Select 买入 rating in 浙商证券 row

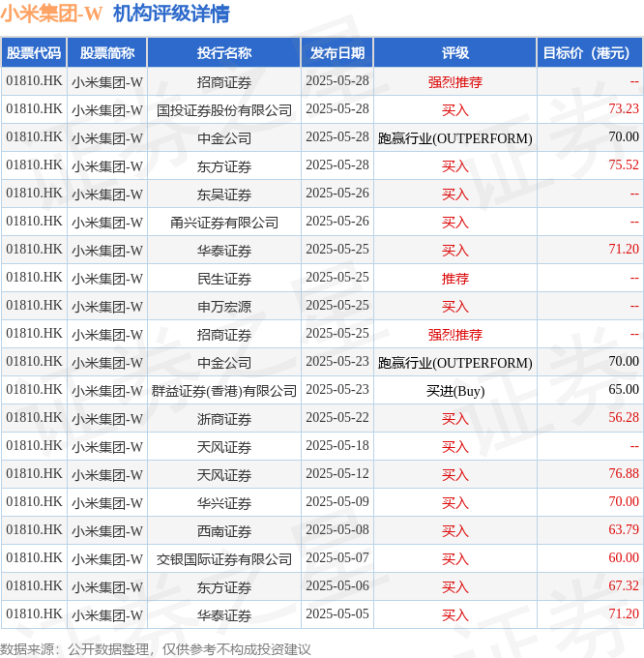pyautogui.click(x=454, y=419)
